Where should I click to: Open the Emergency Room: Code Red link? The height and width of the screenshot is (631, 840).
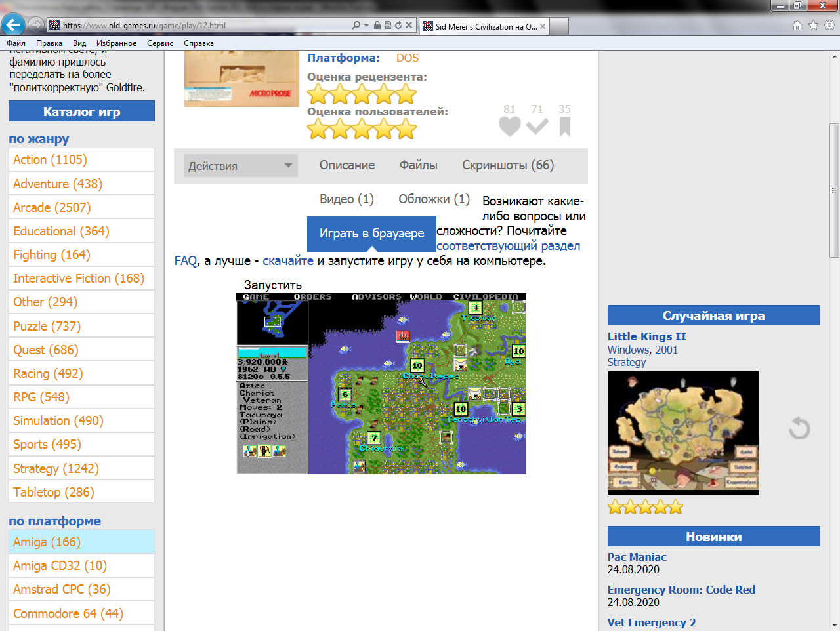coord(681,590)
